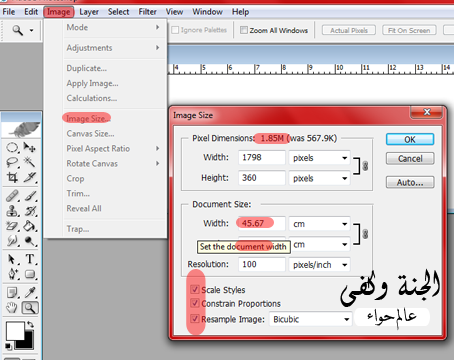Select the Paint Bucket tool
The height and width of the screenshot is (360, 454).
pos(30,226)
